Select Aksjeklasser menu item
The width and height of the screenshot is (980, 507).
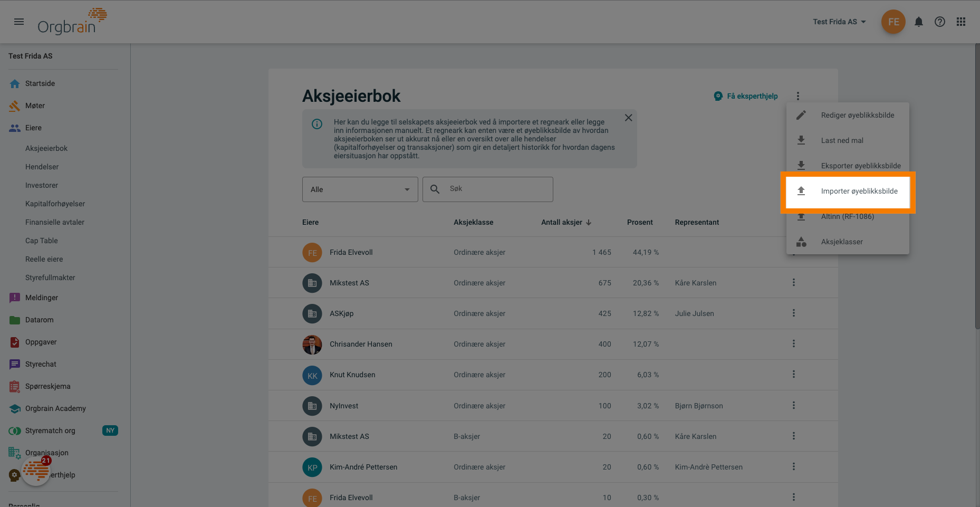click(x=848, y=242)
